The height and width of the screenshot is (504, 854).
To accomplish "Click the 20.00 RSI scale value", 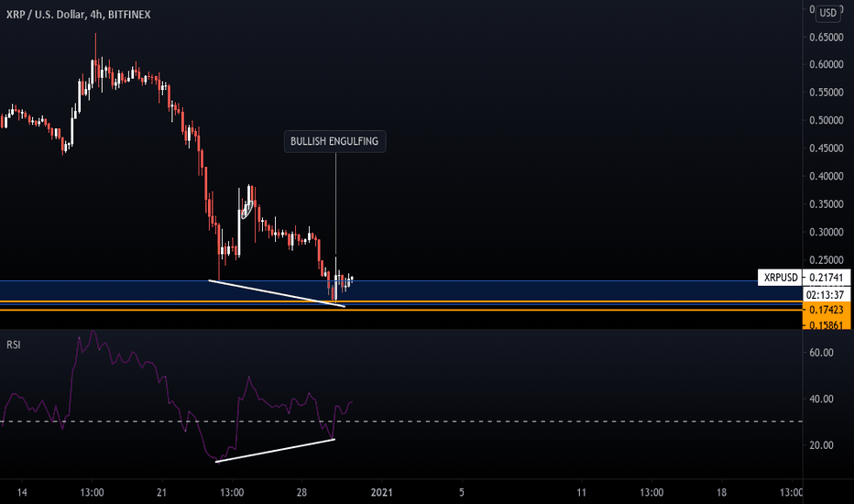I will [x=821, y=445].
